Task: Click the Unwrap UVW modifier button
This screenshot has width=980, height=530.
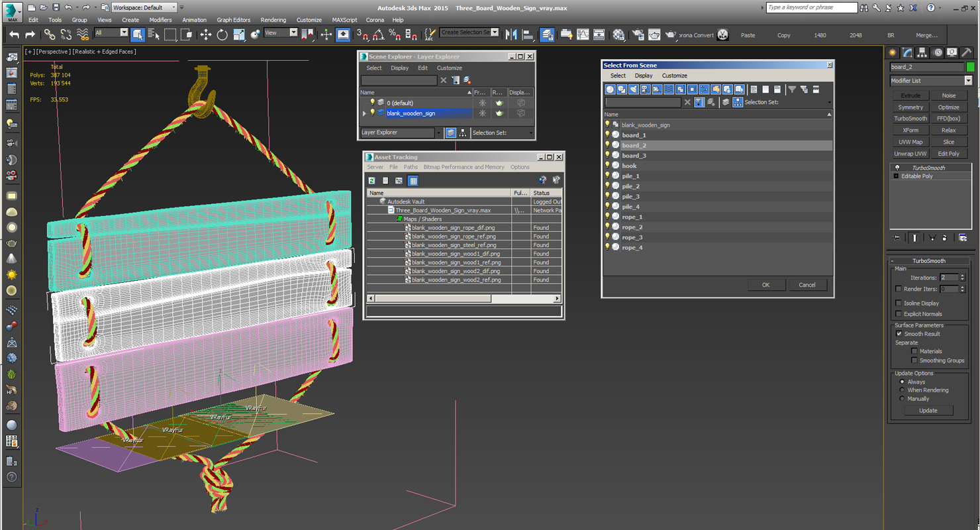Action: [910, 154]
